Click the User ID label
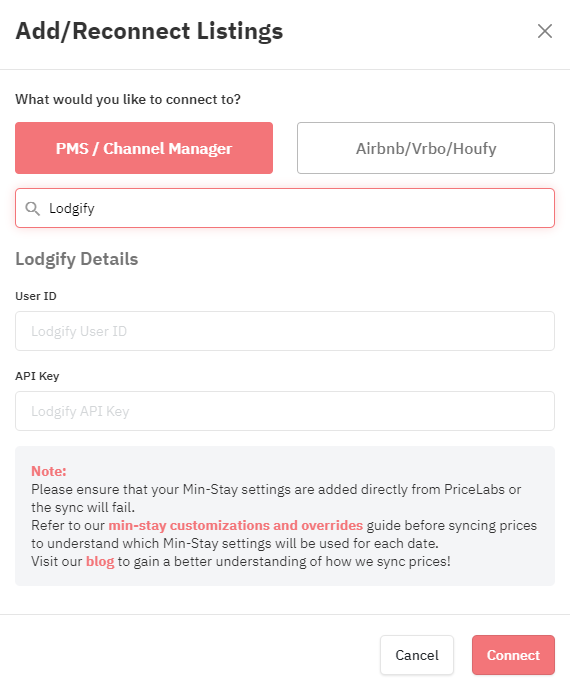570x692 pixels. pos(36,296)
